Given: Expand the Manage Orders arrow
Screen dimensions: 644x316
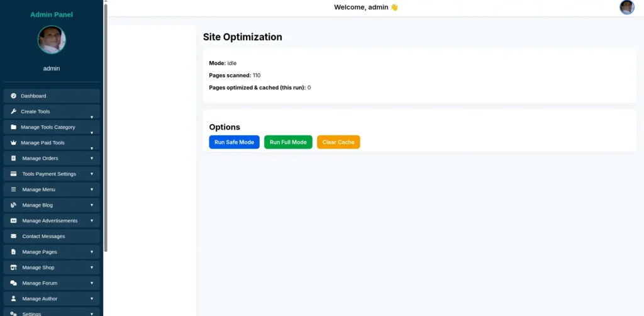Looking at the screenshot, I should click(x=92, y=158).
